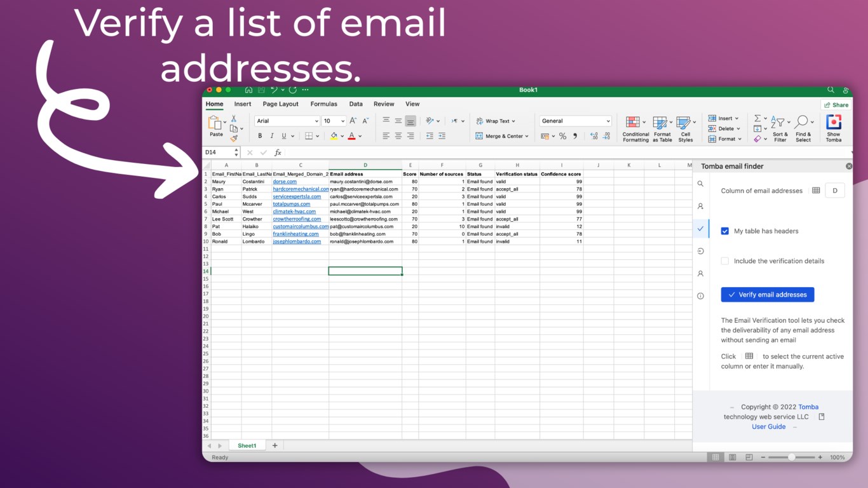Click the Increase Font Size icon
868x488 pixels.
353,121
